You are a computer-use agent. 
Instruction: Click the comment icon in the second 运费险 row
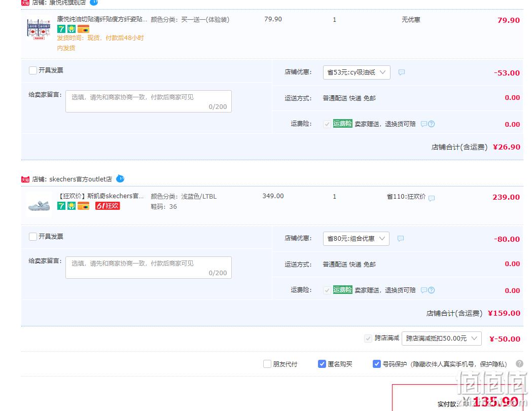point(424,290)
